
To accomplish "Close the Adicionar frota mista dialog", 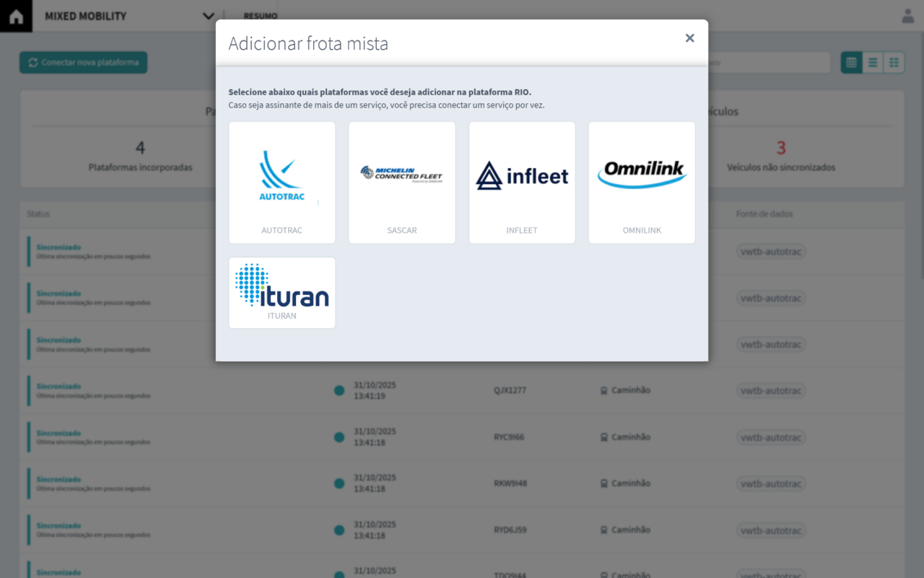I will click(689, 38).
